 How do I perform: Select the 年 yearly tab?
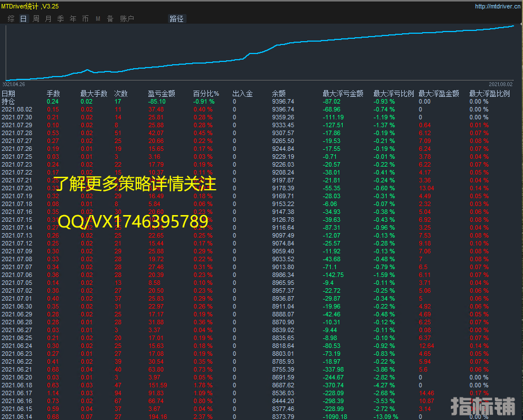coord(73,19)
